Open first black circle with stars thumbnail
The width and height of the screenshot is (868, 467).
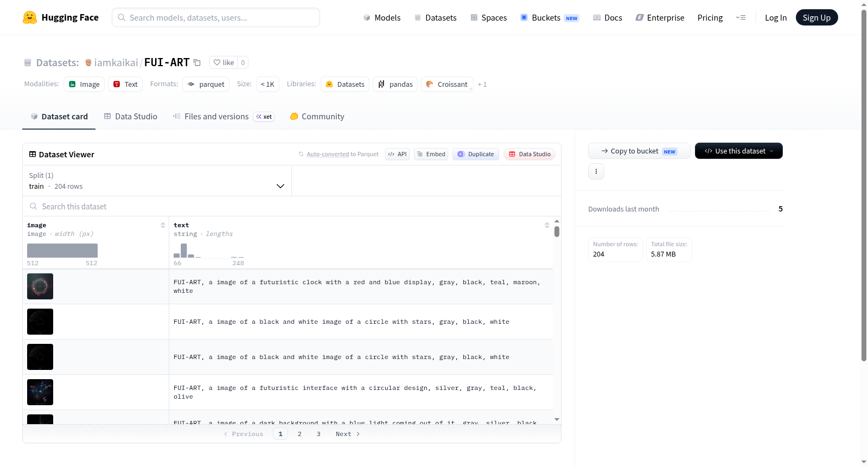(x=40, y=322)
